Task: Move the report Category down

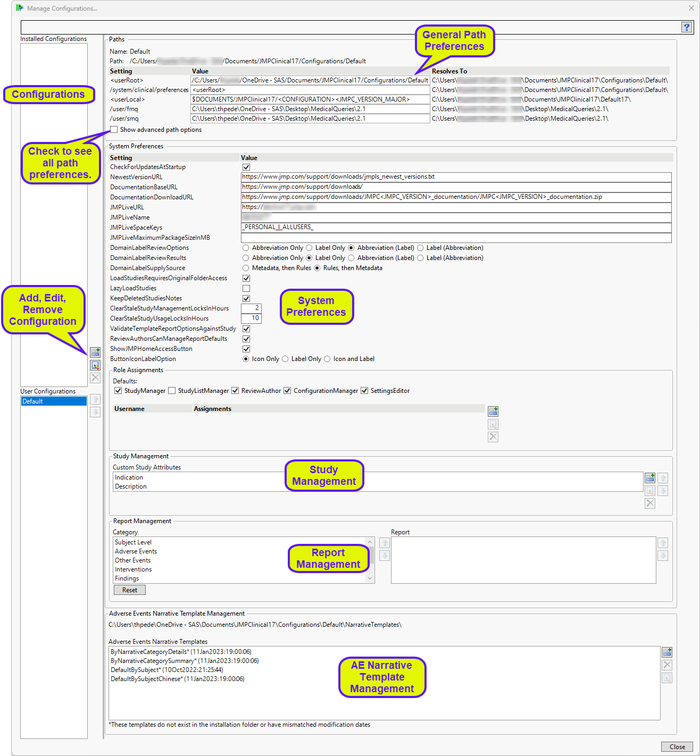Action: 385,556
